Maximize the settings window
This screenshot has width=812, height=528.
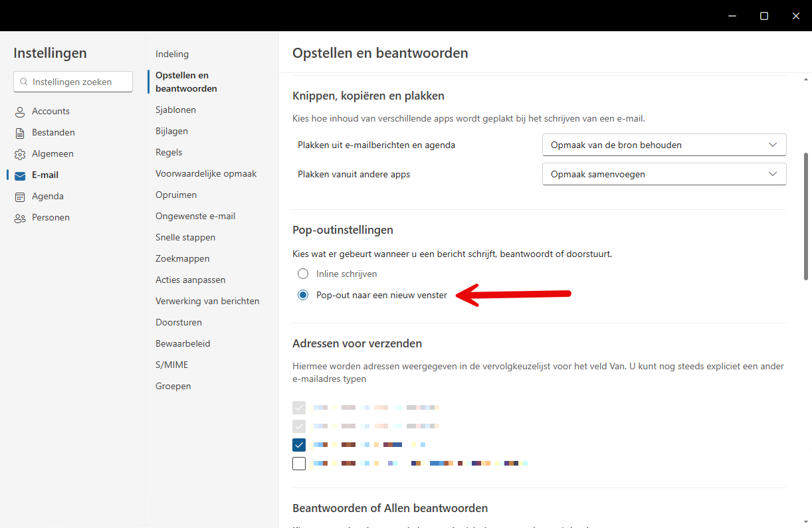764,16
